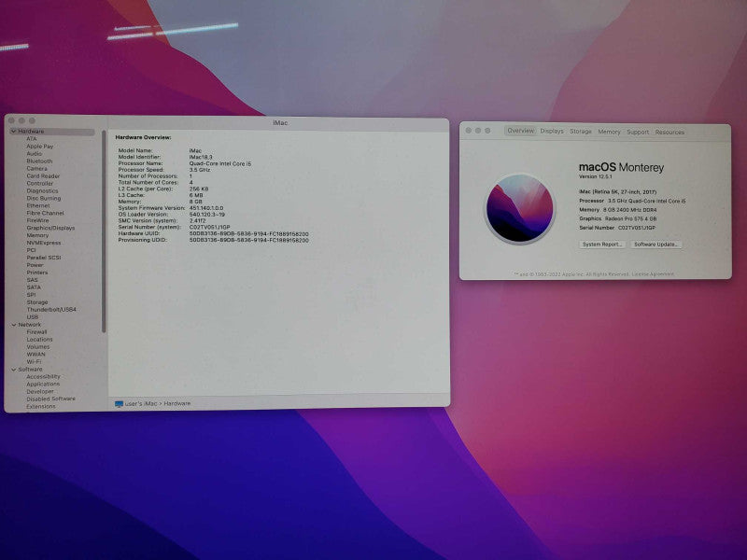Close the About This Mac window
The height and width of the screenshot is (560, 747).
pos(469,131)
